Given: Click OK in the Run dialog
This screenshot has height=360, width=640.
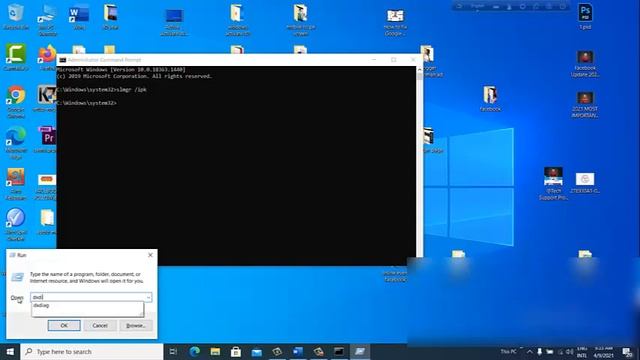Looking at the screenshot, I should [x=64, y=325].
